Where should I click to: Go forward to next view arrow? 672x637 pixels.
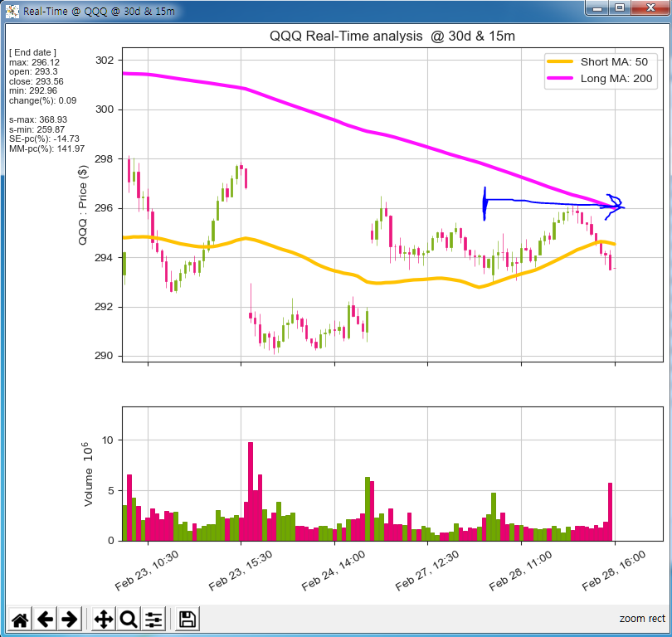click(70, 619)
